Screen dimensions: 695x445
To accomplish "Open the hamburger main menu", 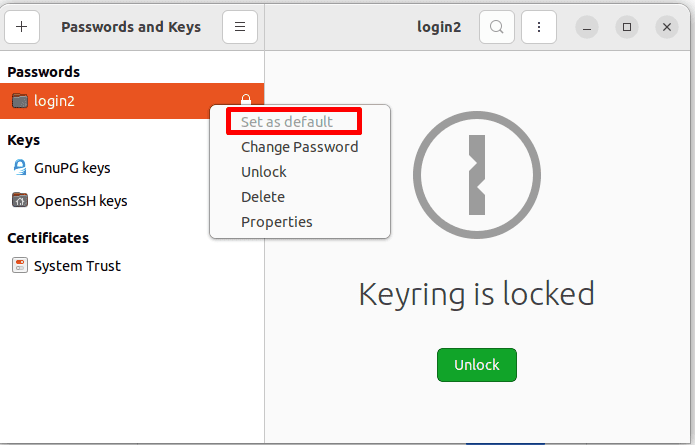I will pyautogui.click(x=240, y=27).
